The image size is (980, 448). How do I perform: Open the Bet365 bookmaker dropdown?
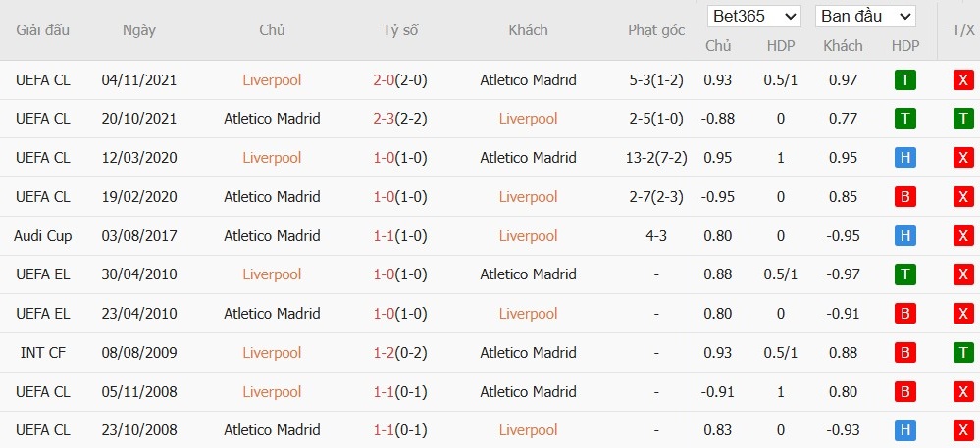click(754, 16)
